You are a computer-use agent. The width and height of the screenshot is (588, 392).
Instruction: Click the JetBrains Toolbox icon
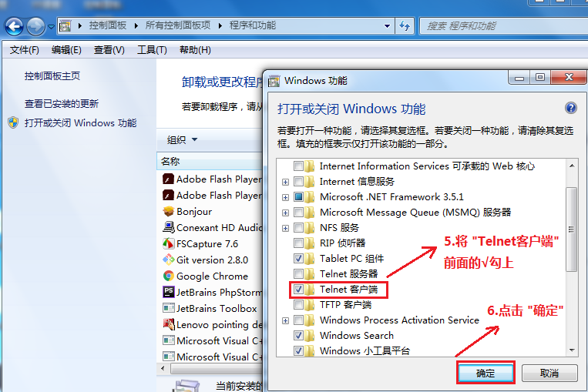[168, 308]
